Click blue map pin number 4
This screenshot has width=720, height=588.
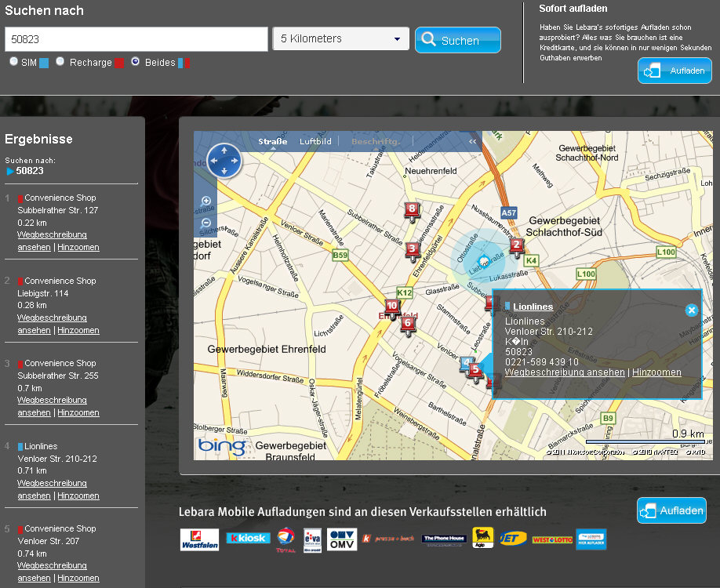pyautogui.click(x=466, y=364)
